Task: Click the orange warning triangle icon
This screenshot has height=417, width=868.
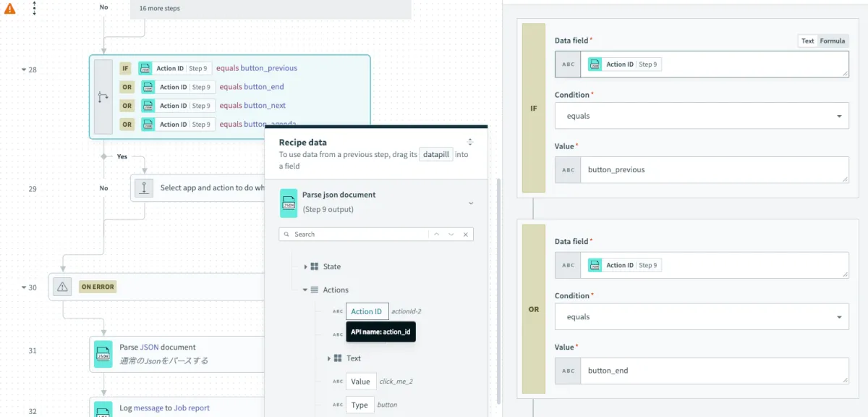Action: pos(10,9)
